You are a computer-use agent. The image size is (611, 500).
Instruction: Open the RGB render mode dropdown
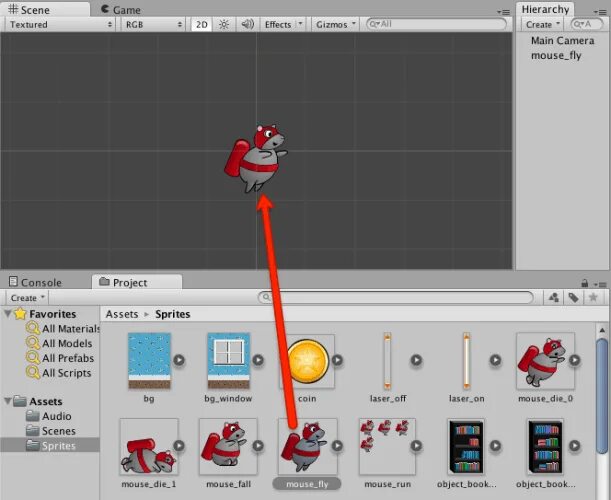(153, 25)
